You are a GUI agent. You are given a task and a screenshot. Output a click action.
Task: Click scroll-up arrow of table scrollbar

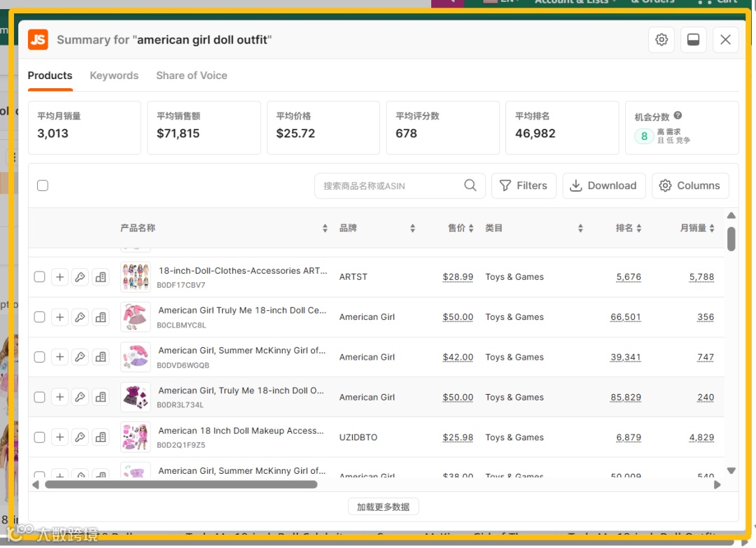point(731,216)
